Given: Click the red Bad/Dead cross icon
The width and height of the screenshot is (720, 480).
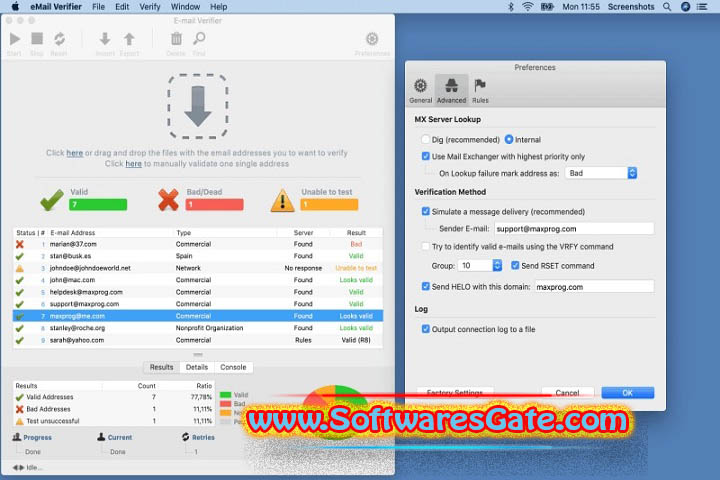Looking at the screenshot, I should [x=168, y=200].
